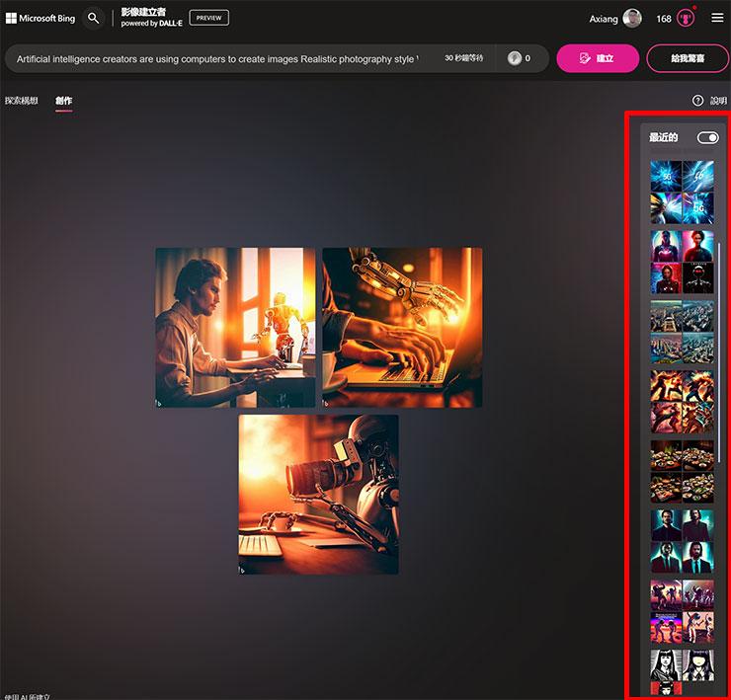Switch to the 創作 tab
731x700 pixels.
click(64, 101)
